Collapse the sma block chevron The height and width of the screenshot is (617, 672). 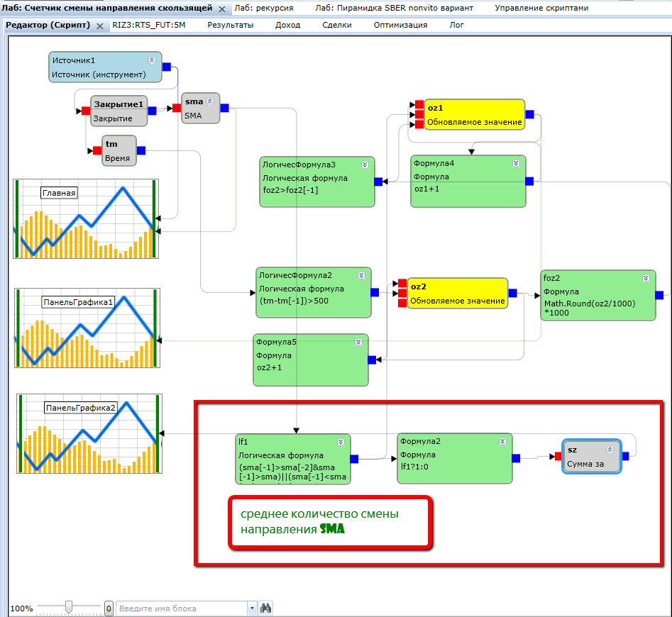click(x=210, y=101)
